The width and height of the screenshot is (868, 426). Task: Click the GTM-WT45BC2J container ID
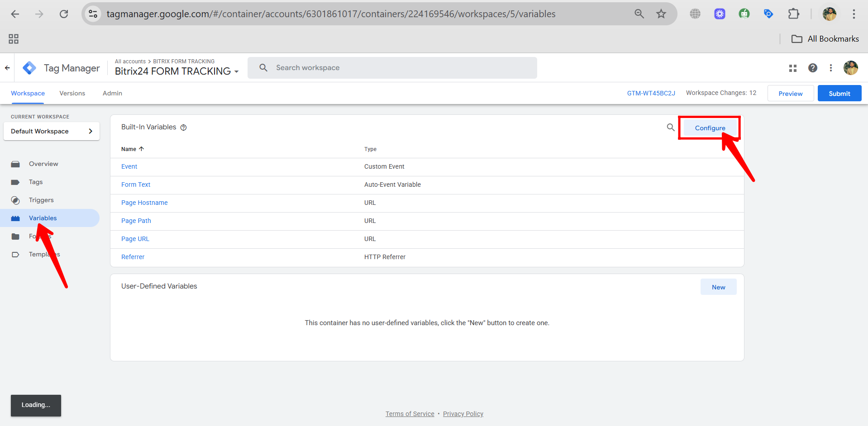(x=651, y=93)
